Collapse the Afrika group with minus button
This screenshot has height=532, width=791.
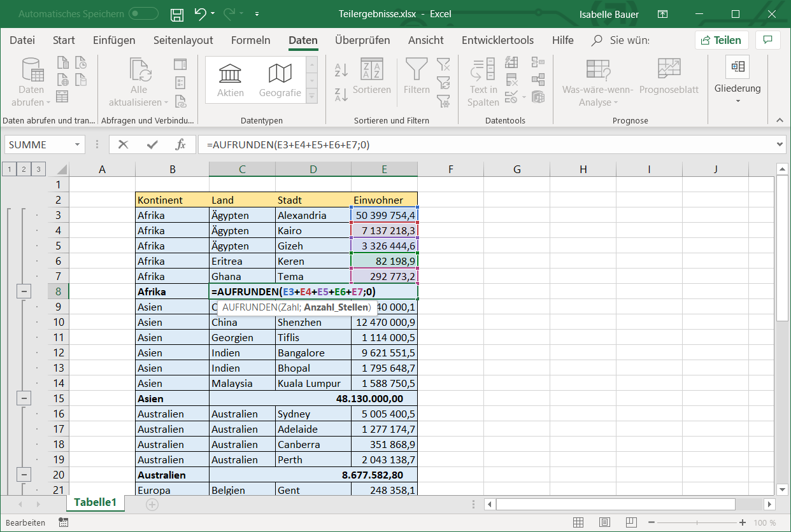coord(25,291)
